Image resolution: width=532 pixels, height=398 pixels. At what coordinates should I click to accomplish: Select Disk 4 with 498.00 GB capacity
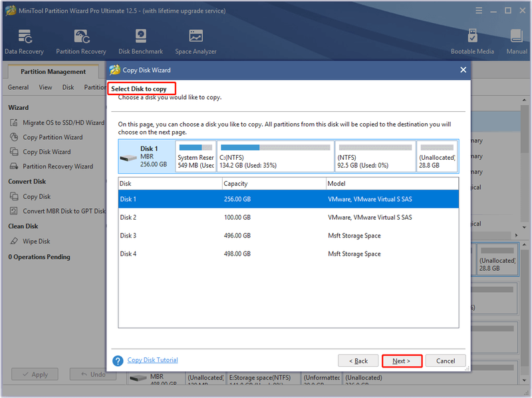pos(289,254)
